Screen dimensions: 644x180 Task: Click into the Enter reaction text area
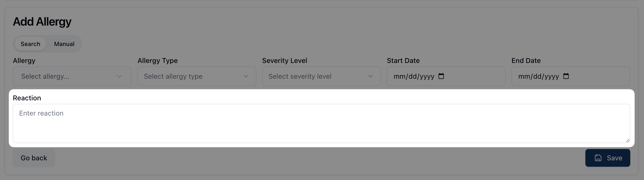click(x=321, y=123)
